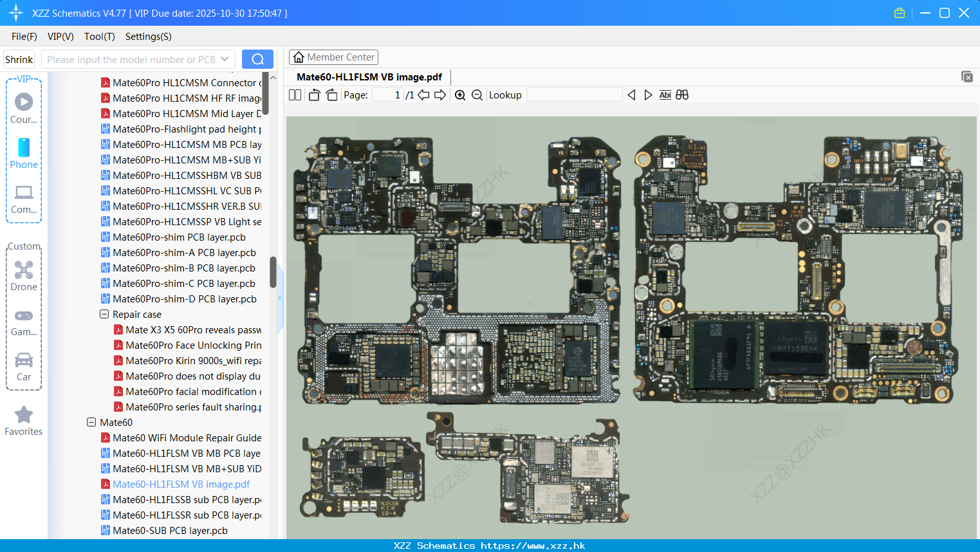The height and width of the screenshot is (552, 980).
Task: Click the detach document window icon
Action: click(967, 77)
